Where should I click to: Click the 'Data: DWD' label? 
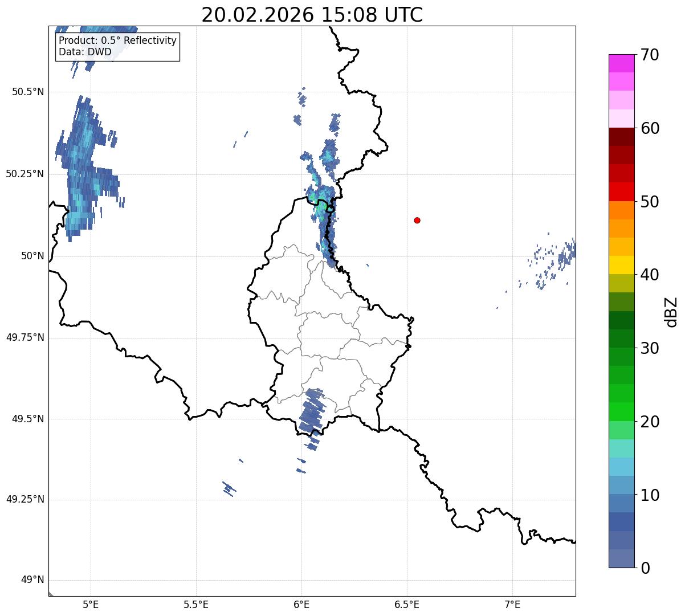85,52
